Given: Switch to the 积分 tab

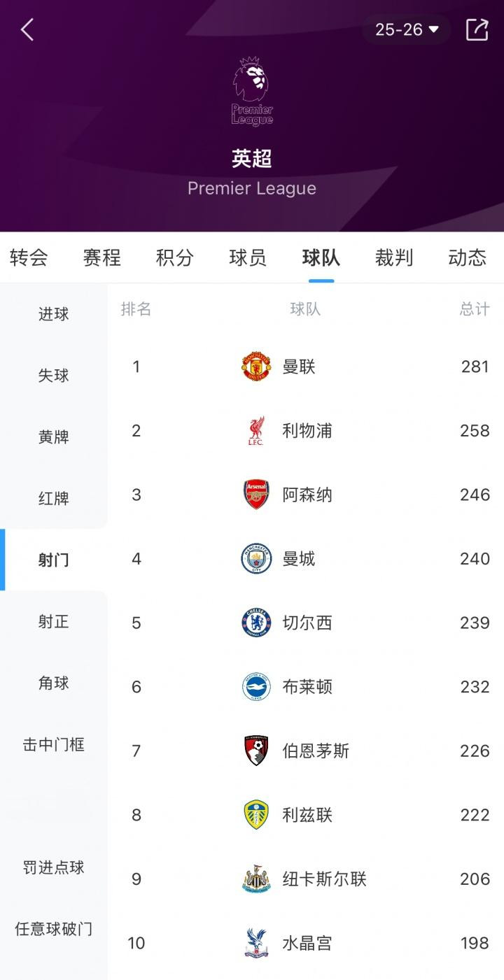Looking at the screenshot, I should 175,257.
